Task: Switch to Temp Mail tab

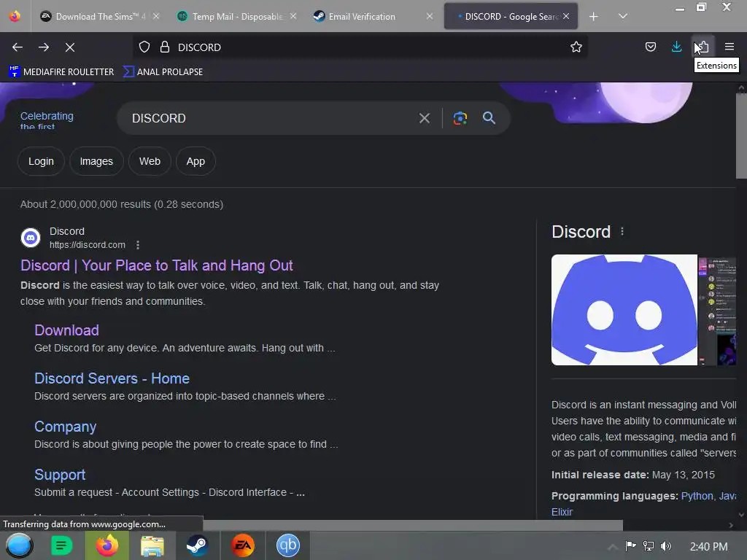Action: (238, 17)
